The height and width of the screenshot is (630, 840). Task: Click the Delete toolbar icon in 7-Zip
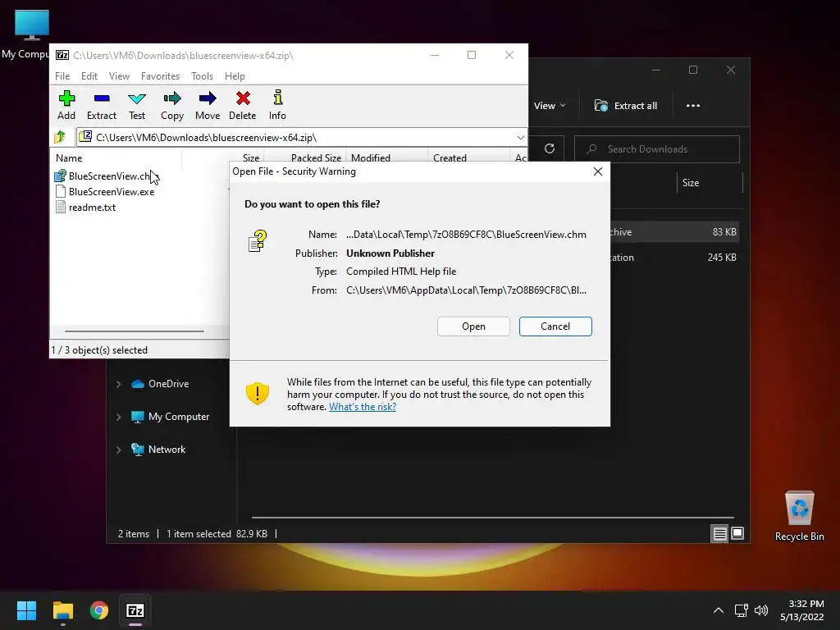coord(243,105)
